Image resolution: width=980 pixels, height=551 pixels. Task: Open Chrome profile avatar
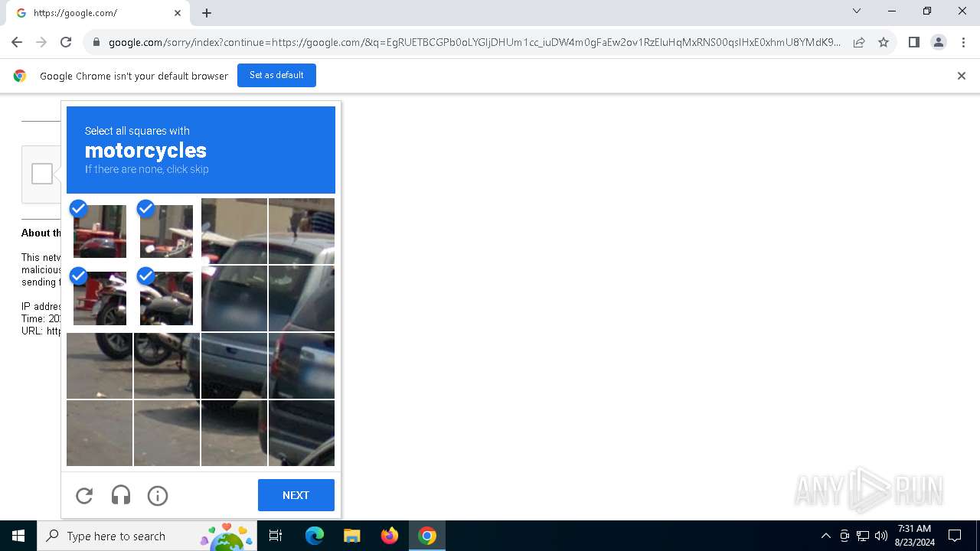[x=939, y=42]
